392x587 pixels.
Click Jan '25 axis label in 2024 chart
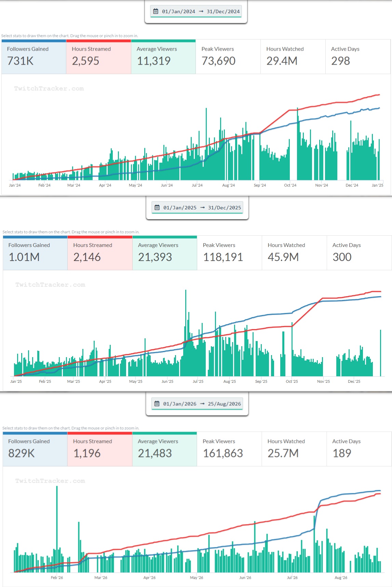click(377, 185)
